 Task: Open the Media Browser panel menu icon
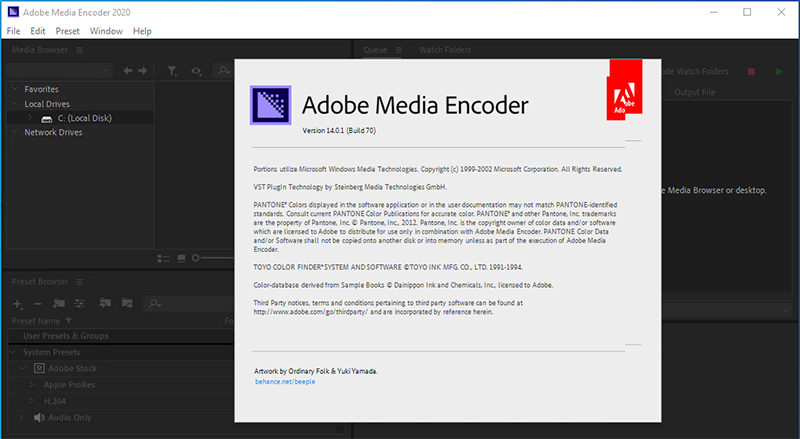[80, 50]
